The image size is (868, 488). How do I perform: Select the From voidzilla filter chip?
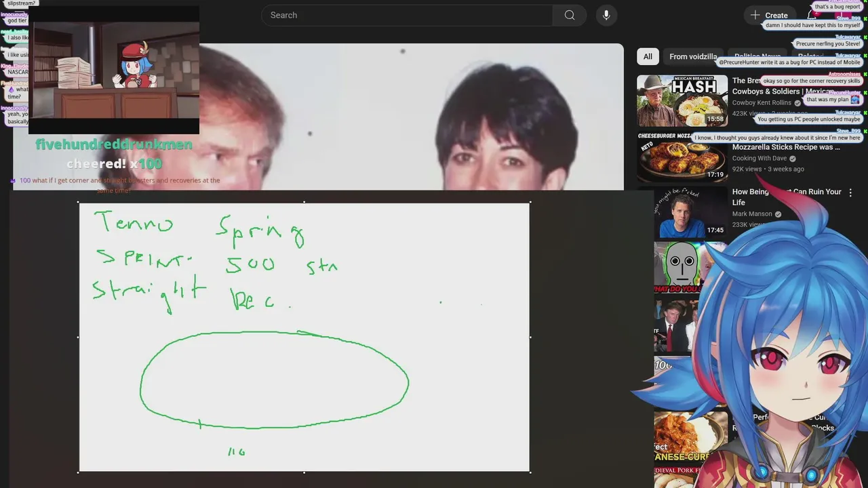(693, 57)
